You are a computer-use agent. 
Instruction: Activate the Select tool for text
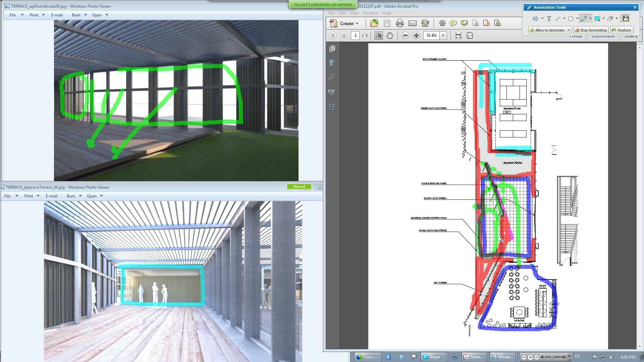click(x=378, y=36)
